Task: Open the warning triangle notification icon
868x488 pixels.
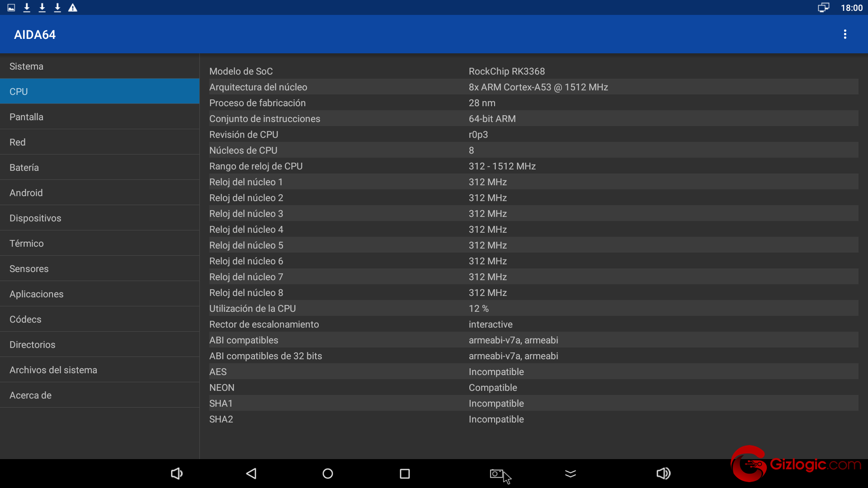Action: pos(73,8)
